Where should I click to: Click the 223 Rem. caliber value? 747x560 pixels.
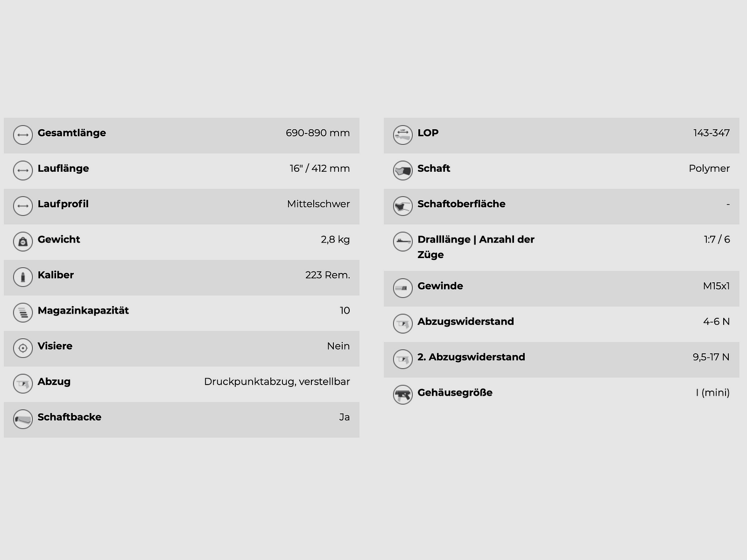click(327, 275)
